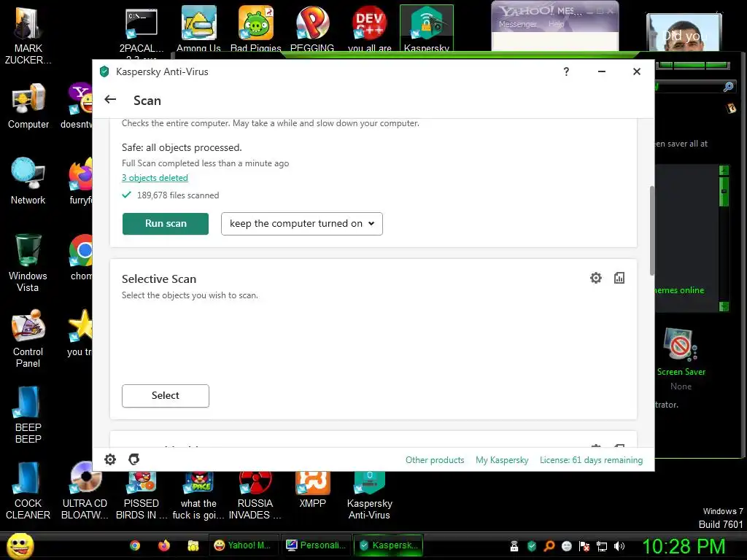Click the 10:28 PM taskbar clock

coord(684,547)
